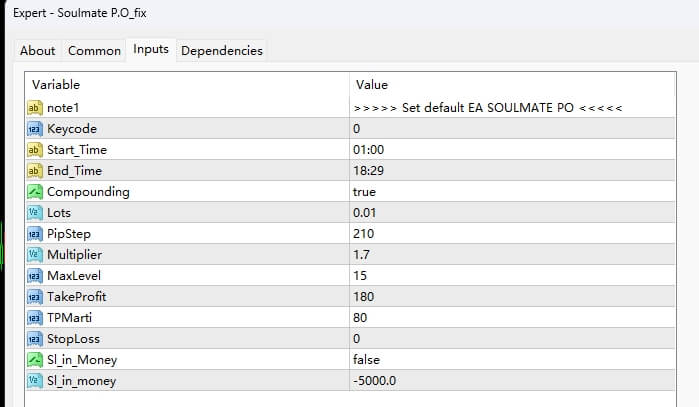Click the TakeProfit integer icon
Image resolution: width=699 pixels, height=407 pixels.
pos(35,296)
